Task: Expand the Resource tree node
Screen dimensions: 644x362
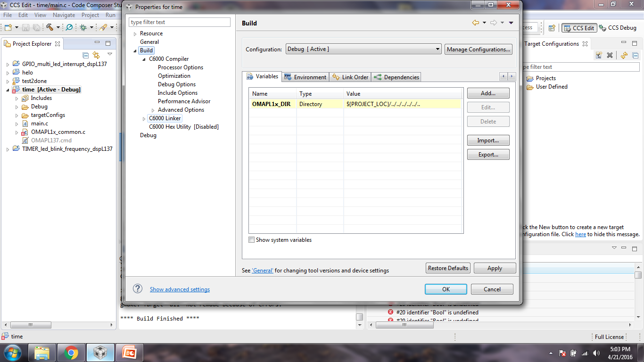Action: coord(135,33)
